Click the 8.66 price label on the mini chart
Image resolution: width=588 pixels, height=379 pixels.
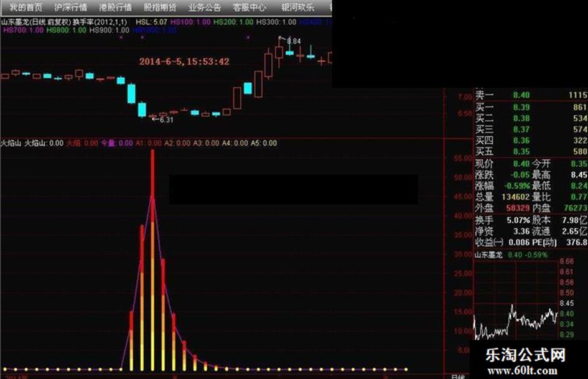click(x=567, y=261)
